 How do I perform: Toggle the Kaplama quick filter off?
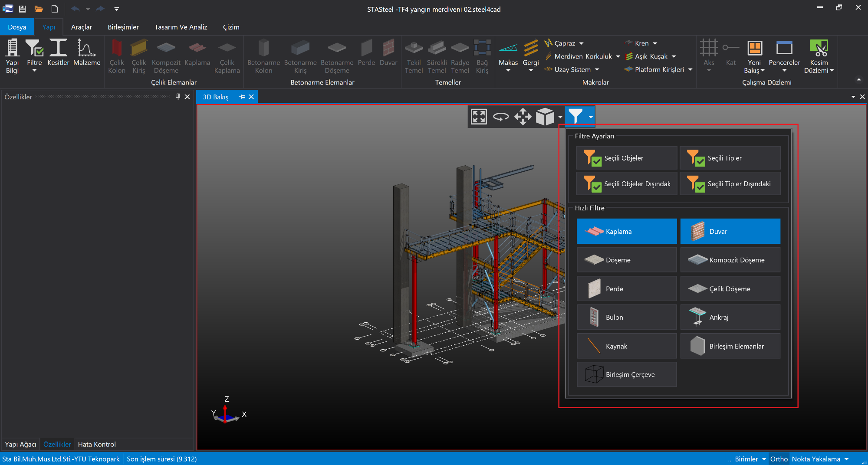626,231
